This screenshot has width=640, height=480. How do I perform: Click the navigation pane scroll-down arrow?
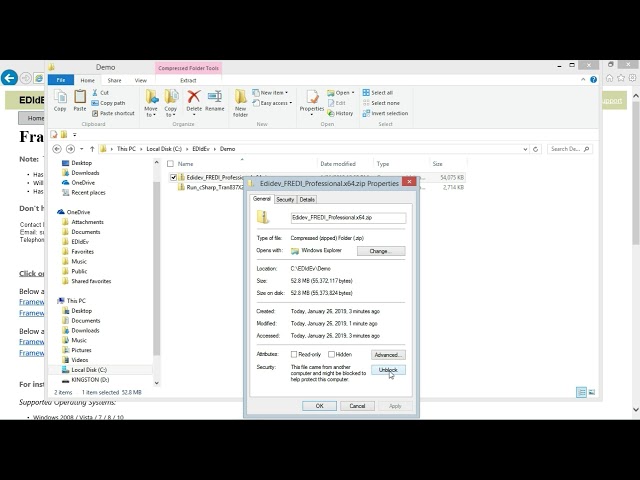156,383
